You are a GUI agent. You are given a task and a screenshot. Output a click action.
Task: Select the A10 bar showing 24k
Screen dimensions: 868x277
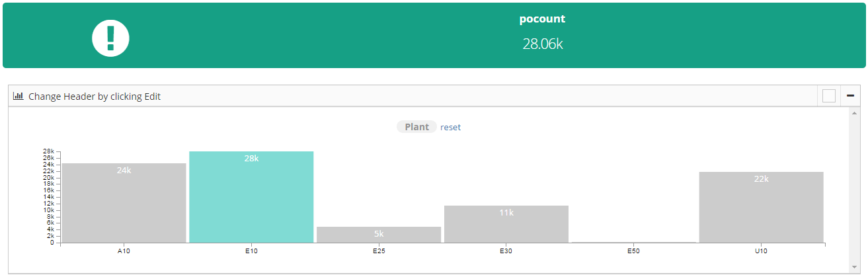124,203
